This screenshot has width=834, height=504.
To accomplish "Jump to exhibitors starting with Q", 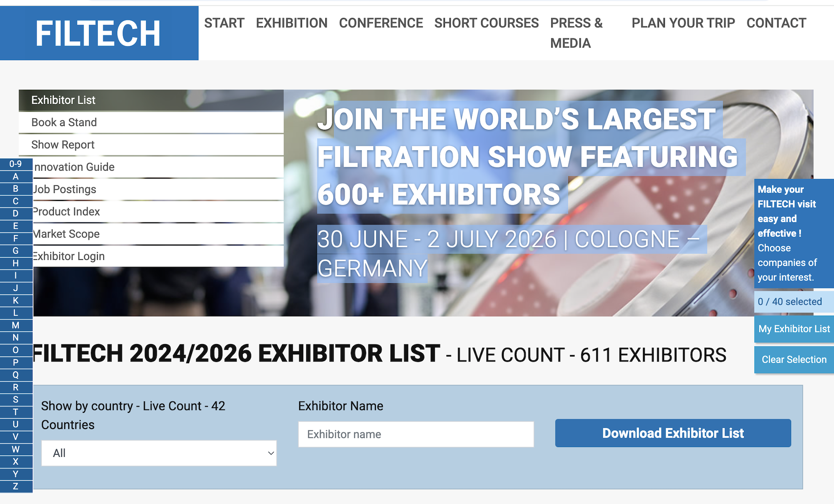I will tap(16, 375).
